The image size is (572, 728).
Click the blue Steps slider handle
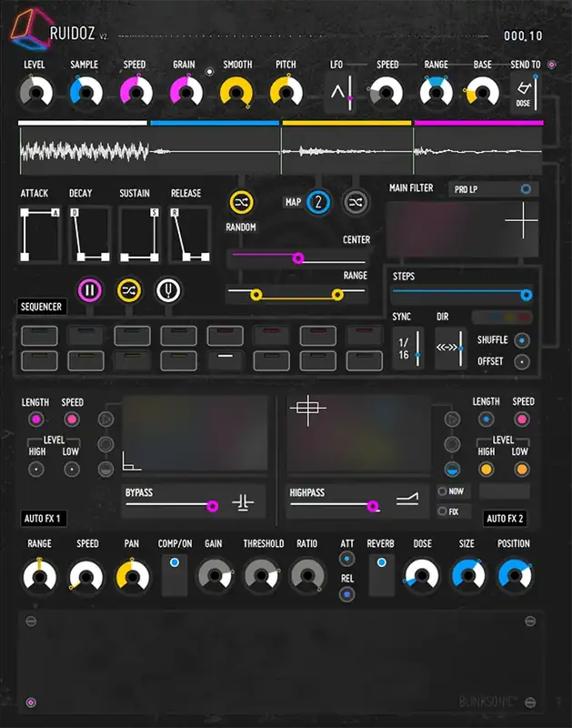click(526, 295)
